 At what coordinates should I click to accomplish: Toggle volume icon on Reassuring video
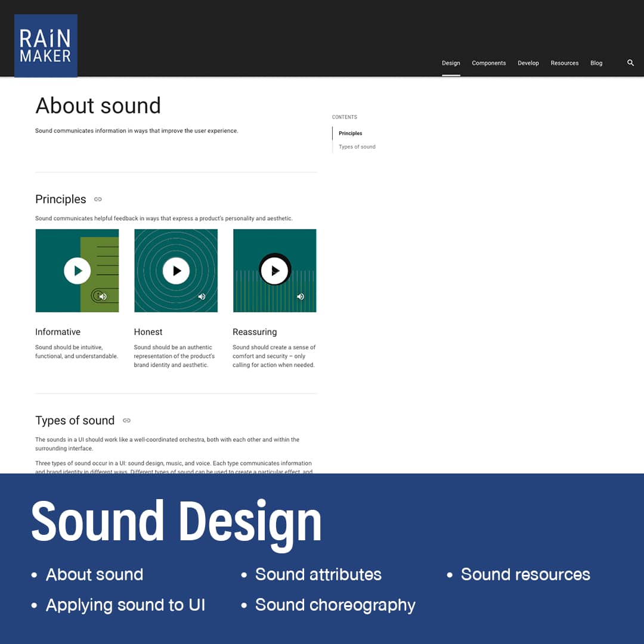pyautogui.click(x=301, y=296)
